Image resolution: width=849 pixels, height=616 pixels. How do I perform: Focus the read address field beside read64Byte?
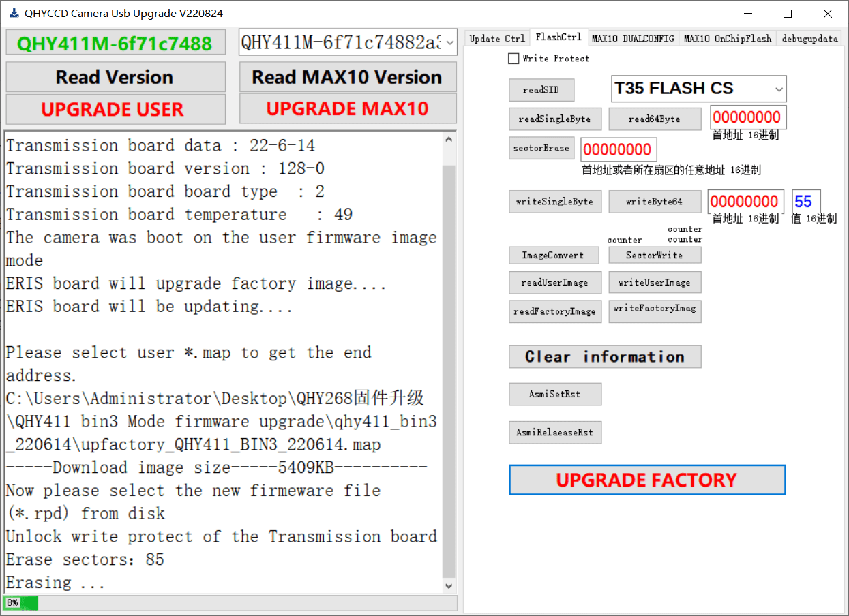pyautogui.click(x=748, y=117)
